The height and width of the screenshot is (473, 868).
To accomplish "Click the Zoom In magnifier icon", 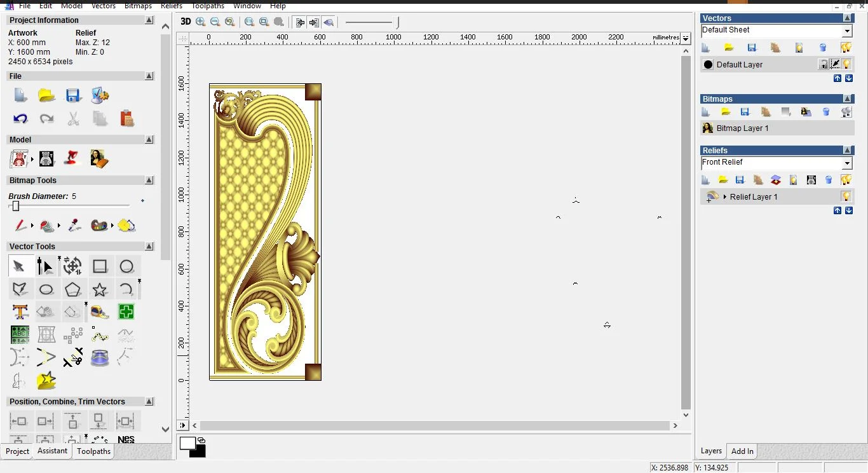I will pos(201,22).
